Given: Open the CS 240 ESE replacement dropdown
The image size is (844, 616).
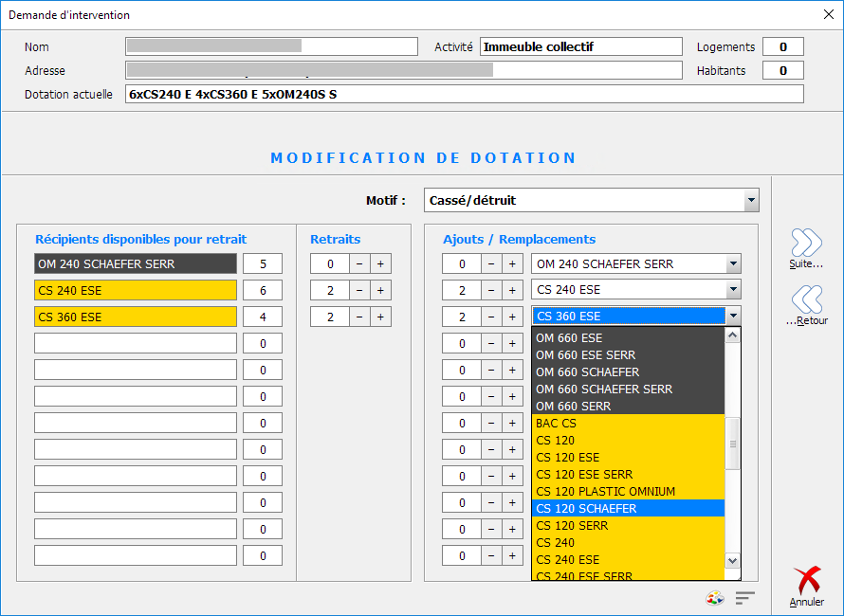Looking at the screenshot, I should (x=732, y=291).
